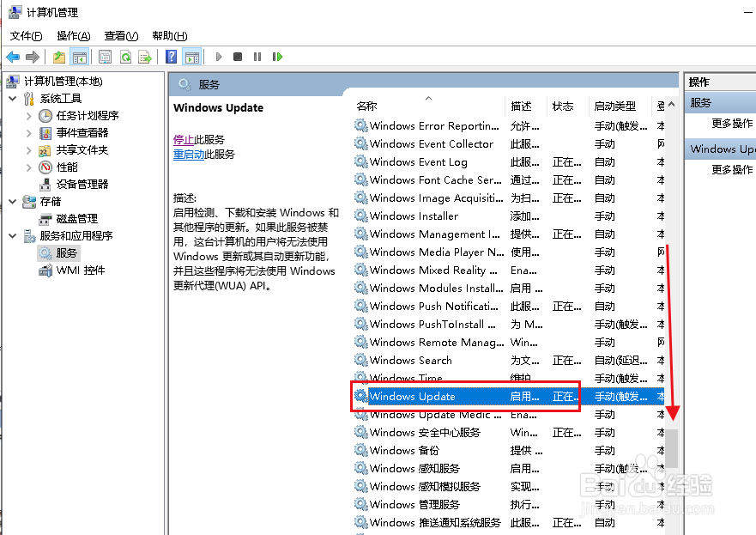Expand the 事件查看器 node
Viewport: 756px width, 535px height.
tap(29, 133)
